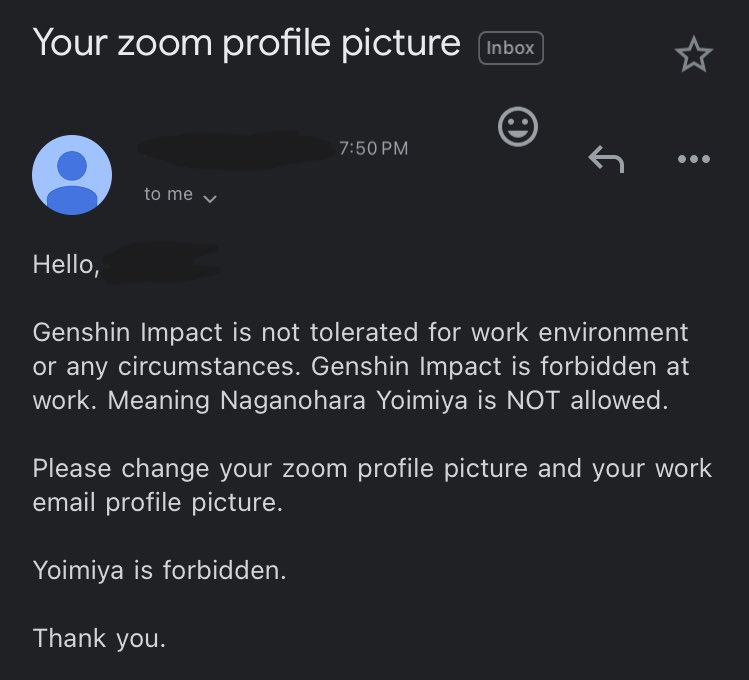
Task: Click "email profile picture." text line
Action: coord(158,502)
